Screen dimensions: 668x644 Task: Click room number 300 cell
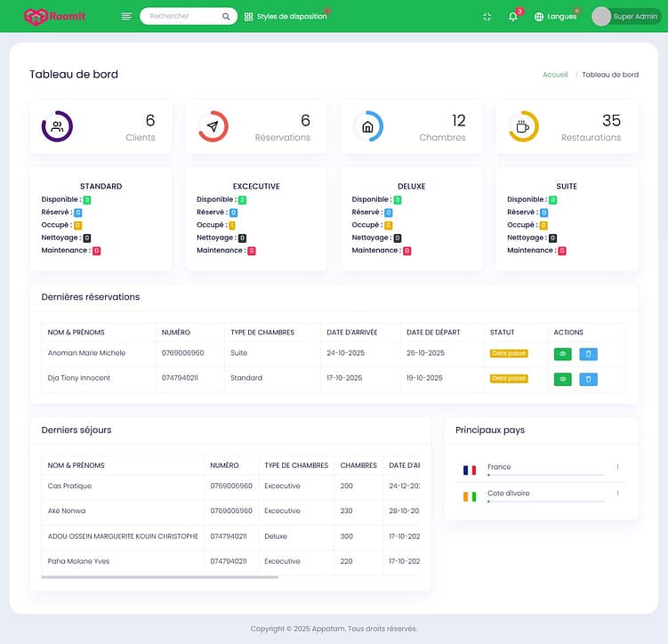point(346,536)
